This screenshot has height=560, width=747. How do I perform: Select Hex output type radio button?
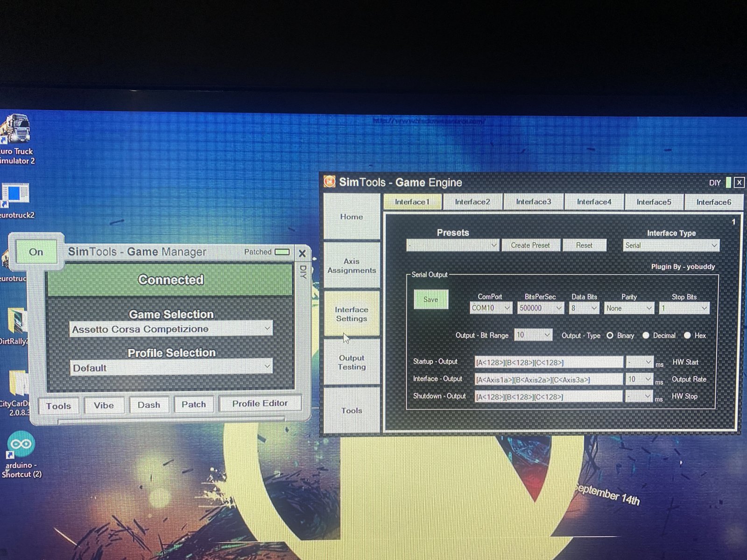point(687,336)
